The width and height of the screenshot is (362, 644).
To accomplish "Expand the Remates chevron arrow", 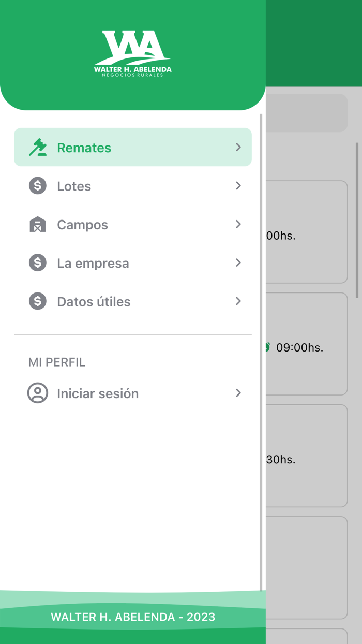I will pyautogui.click(x=238, y=148).
